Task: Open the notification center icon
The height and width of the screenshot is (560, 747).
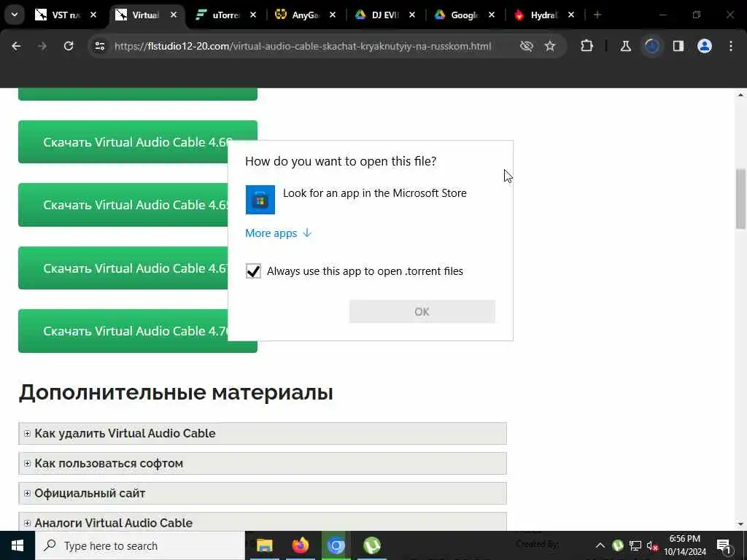Action: 724,545
